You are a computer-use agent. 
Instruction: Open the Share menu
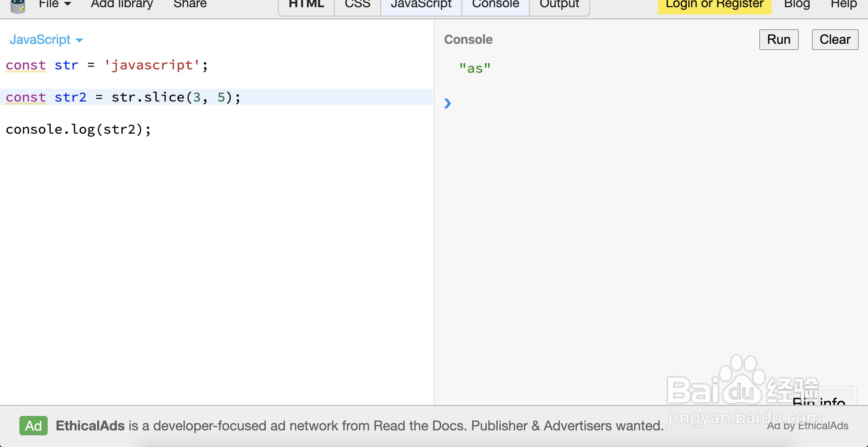[190, 5]
